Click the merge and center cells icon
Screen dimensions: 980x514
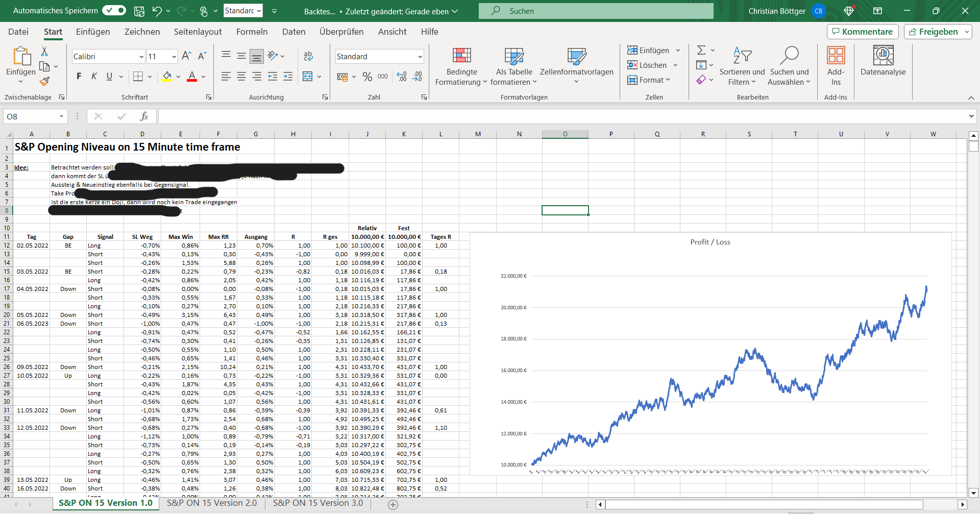pos(307,77)
